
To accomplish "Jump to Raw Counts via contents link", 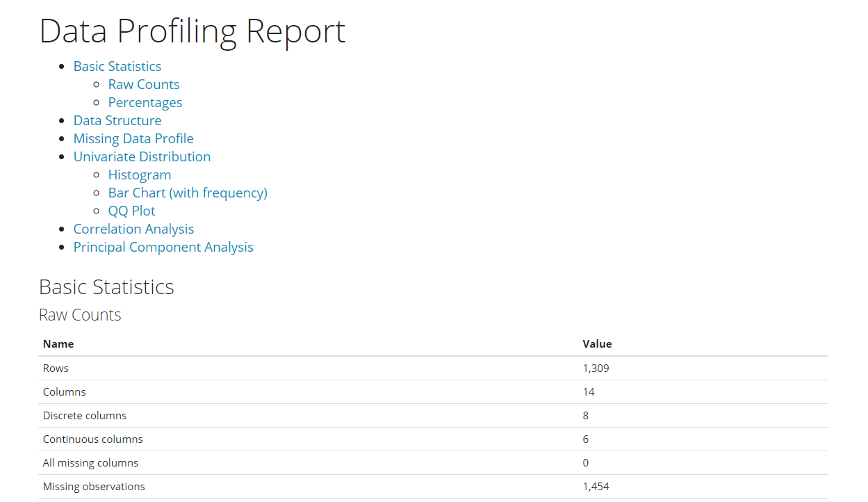I will click(x=143, y=84).
